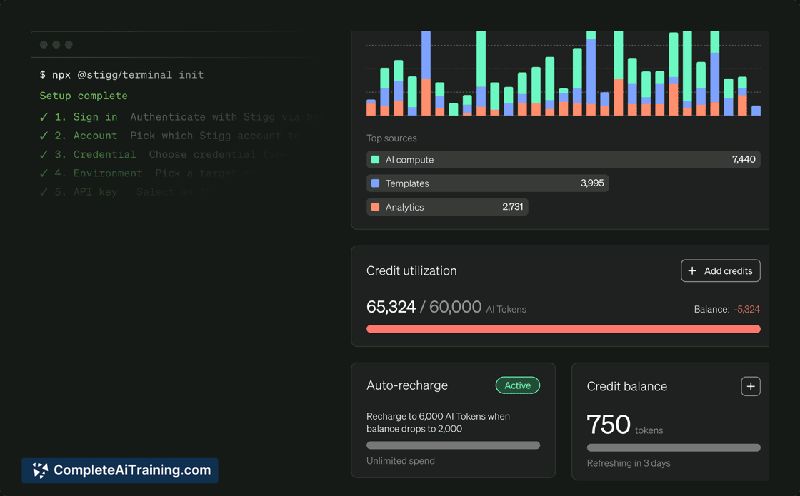Click the 'Unlimited spend' label
The image size is (800, 496).
400,461
